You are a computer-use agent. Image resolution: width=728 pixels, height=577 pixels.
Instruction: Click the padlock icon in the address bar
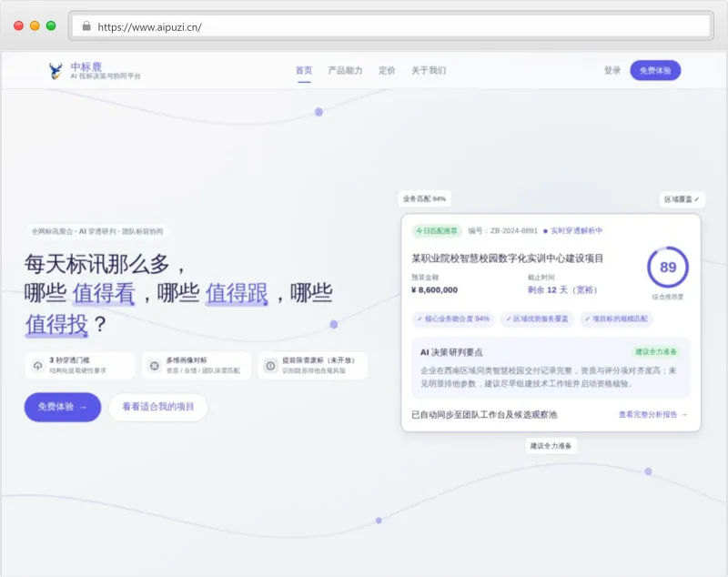[x=86, y=26]
